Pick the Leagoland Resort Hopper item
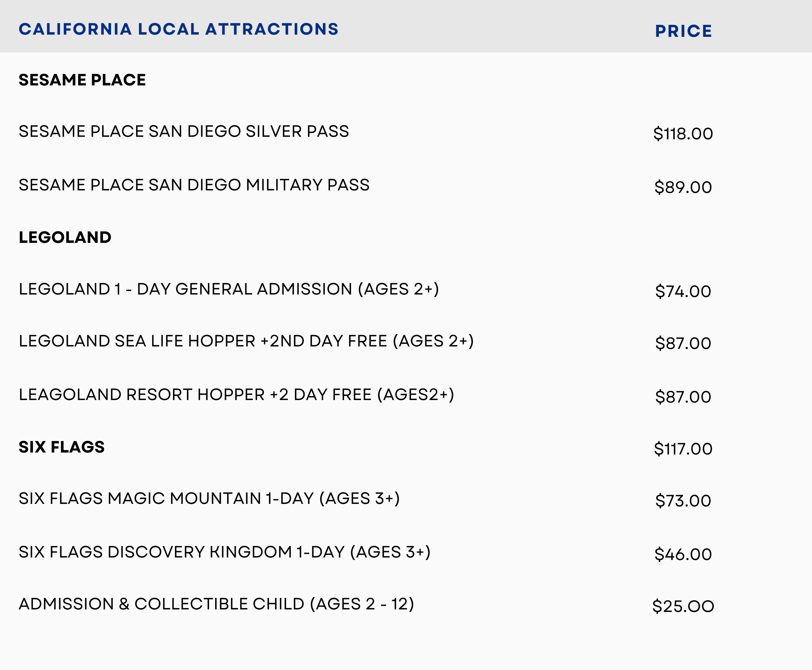 (x=236, y=395)
